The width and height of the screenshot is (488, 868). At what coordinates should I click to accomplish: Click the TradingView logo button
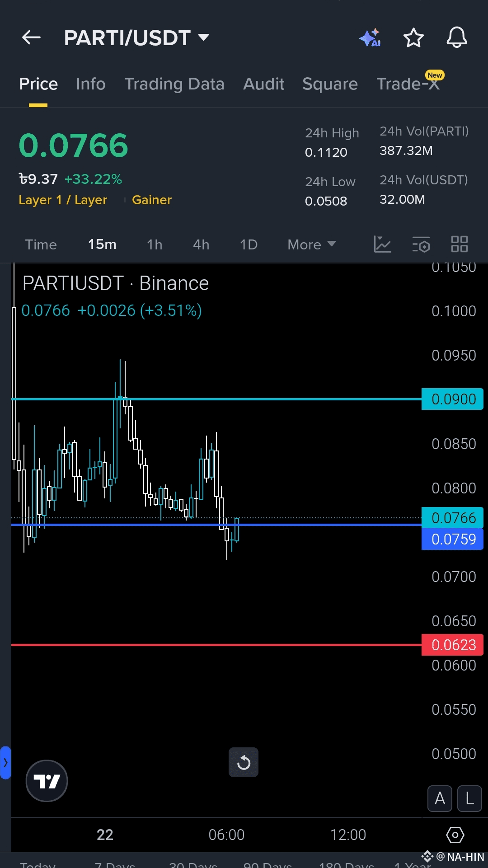point(47,781)
